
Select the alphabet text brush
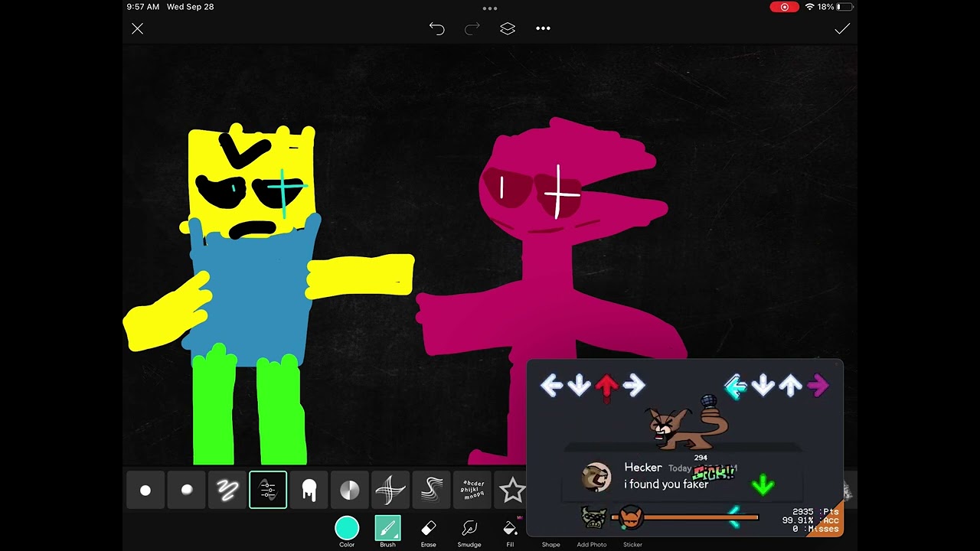472,491
